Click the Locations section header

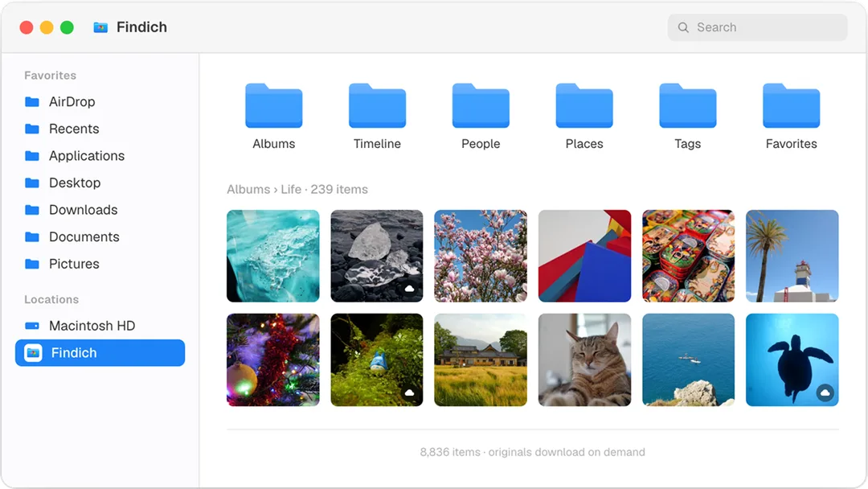click(x=51, y=300)
